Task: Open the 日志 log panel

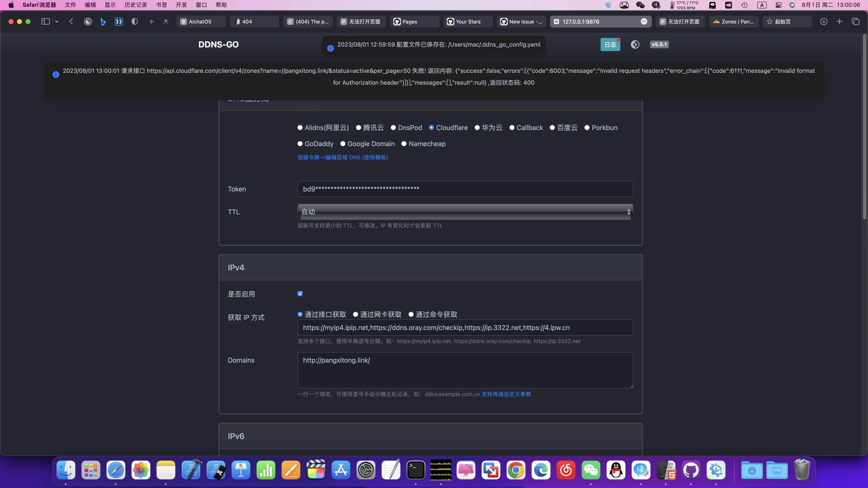Action: click(610, 44)
